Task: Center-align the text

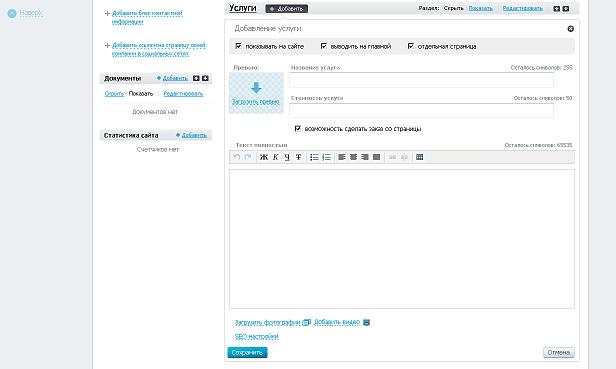Action: pyautogui.click(x=353, y=157)
